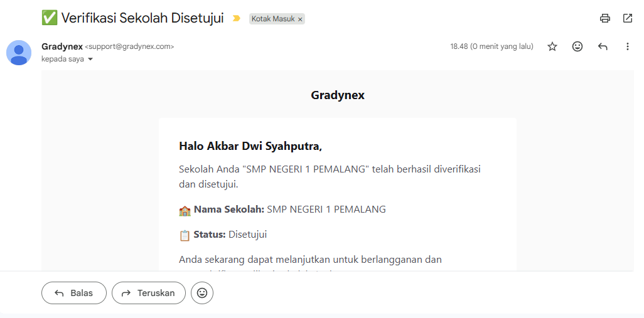Add emoji reaction beside Teruskan button
Screen dimensions: 644x318
click(202, 293)
